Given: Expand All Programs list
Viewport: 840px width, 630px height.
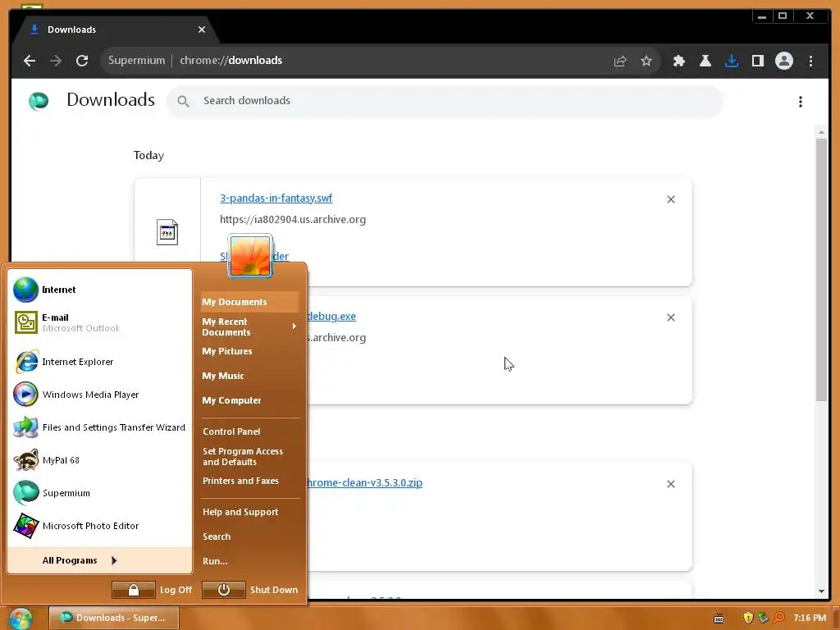Looking at the screenshot, I should tap(99, 560).
